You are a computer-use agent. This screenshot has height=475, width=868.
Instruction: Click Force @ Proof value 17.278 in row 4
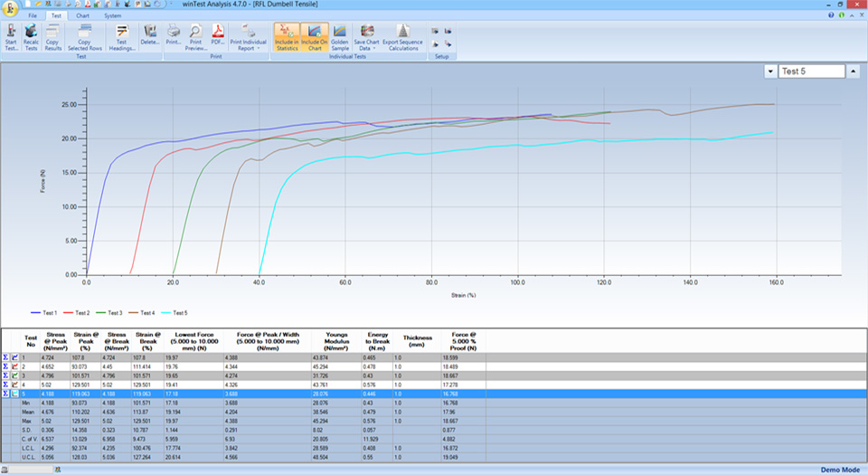pyautogui.click(x=450, y=385)
